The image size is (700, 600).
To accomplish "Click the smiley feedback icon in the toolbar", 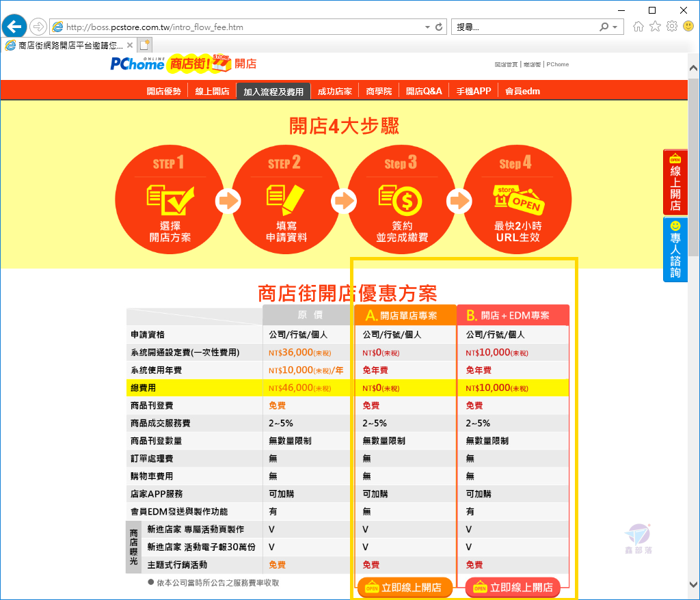I will pyautogui.click(x=688, y=27).
